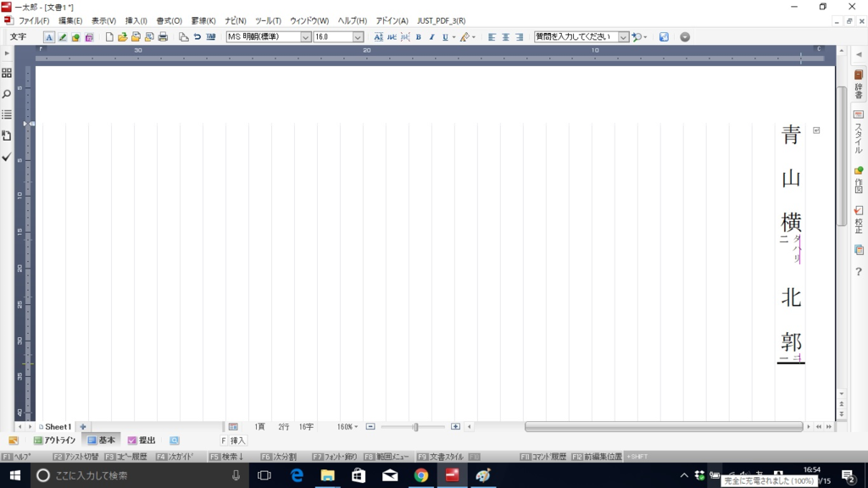
Task: Click in the question input field
Action: 576,37
